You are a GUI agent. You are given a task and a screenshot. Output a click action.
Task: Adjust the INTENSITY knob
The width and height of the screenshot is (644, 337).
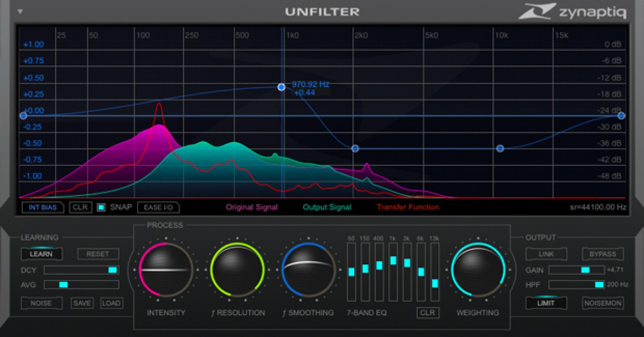click(166, 270)
